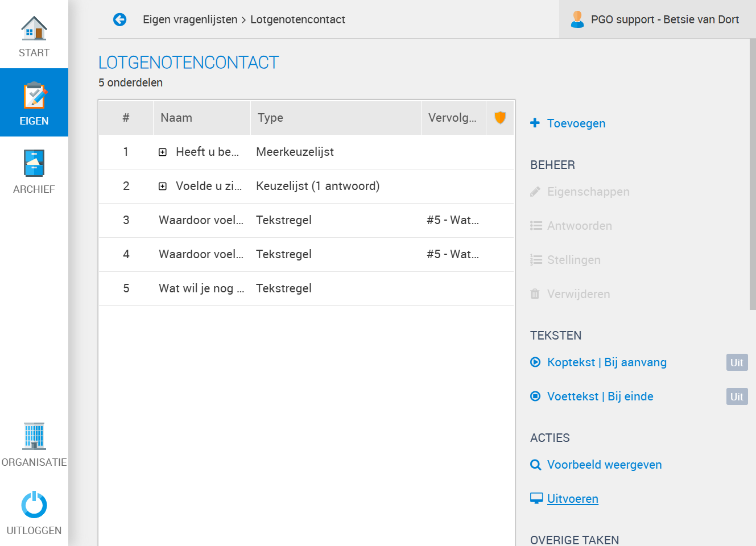This screenshot has height=546, width=756.
Task: Click the Toevoegen button
Action: [x=568, y=123]
